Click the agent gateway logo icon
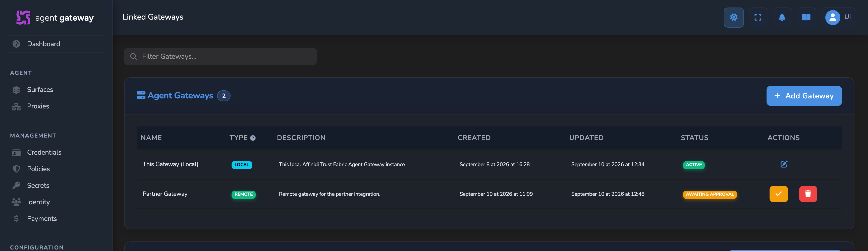 coord(23,18)
